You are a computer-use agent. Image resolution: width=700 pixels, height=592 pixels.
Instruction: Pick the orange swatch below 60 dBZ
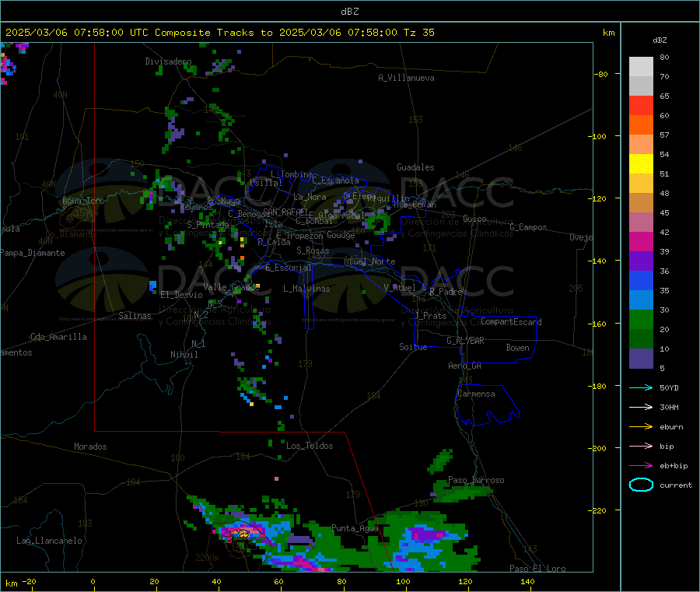(641, 125)
